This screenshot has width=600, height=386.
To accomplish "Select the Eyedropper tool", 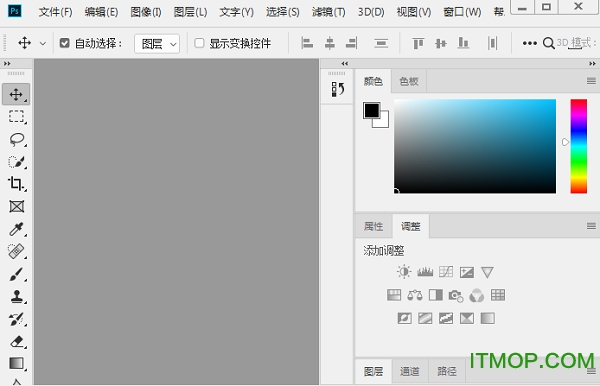I will point(16,229).
